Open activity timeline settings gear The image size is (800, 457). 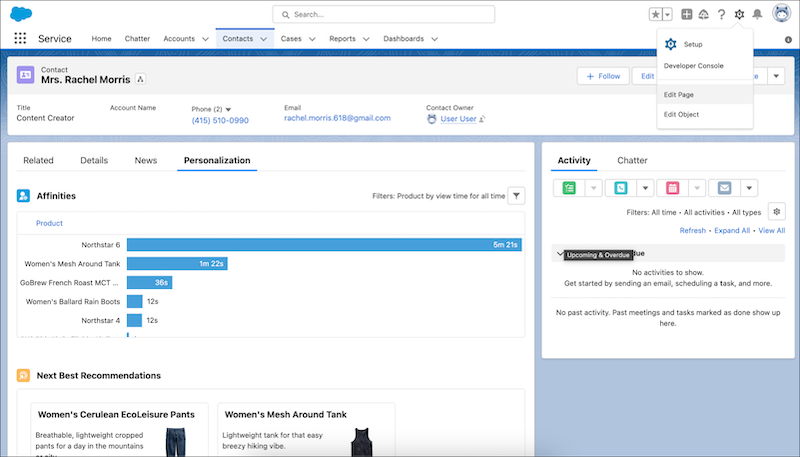click(x=777, y=211)
